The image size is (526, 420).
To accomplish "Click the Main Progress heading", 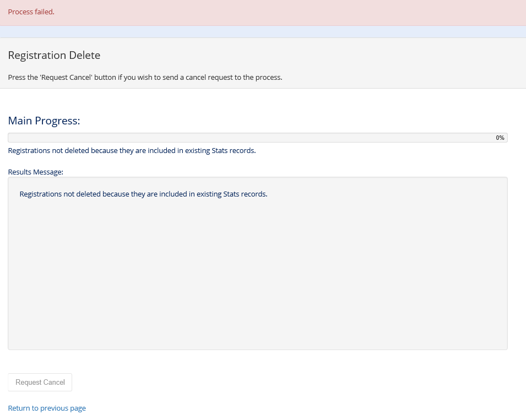I will click(x=44, y=121).
